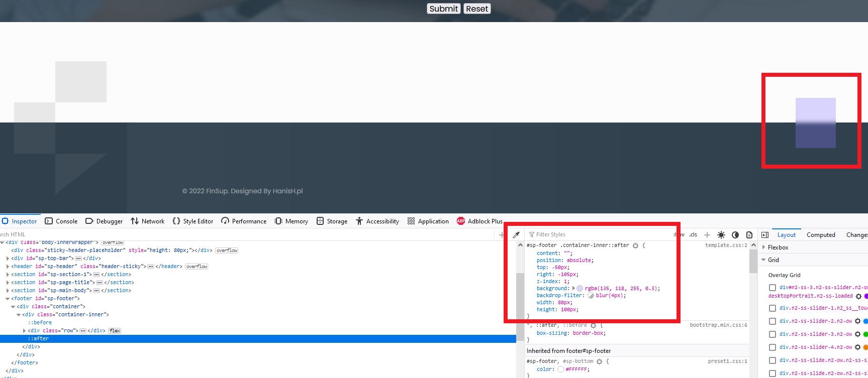This screenshot has width=868, height=378.
Task: Toggle light color scheme simulation sun icon
Action: pos(721,235)
